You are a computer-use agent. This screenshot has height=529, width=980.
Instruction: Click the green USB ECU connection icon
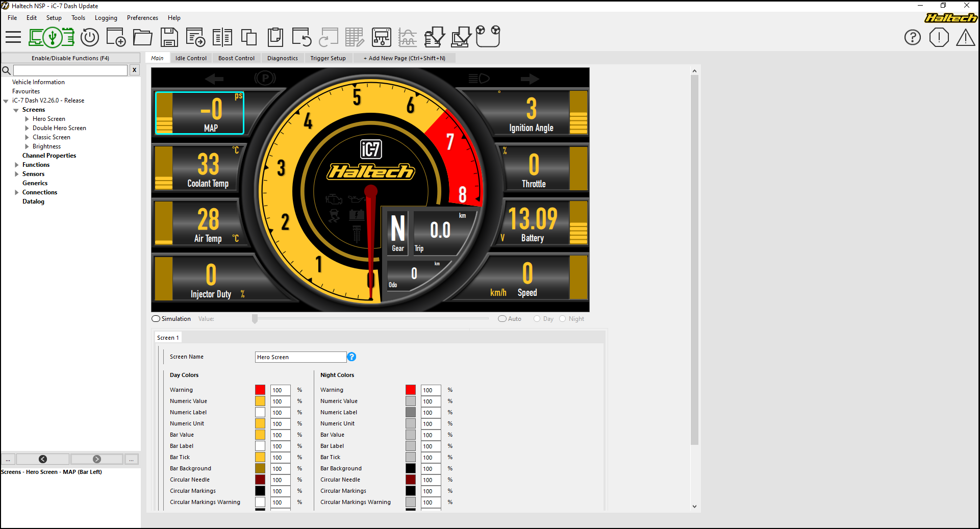52,37
